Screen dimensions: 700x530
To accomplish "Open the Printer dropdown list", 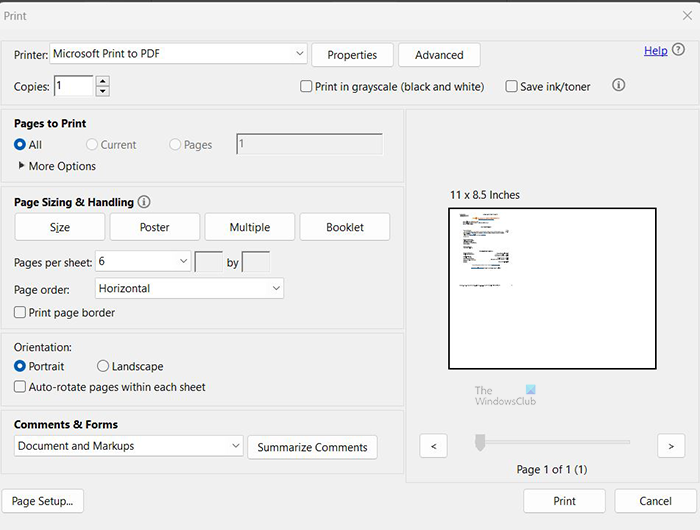I will point(300,53).
